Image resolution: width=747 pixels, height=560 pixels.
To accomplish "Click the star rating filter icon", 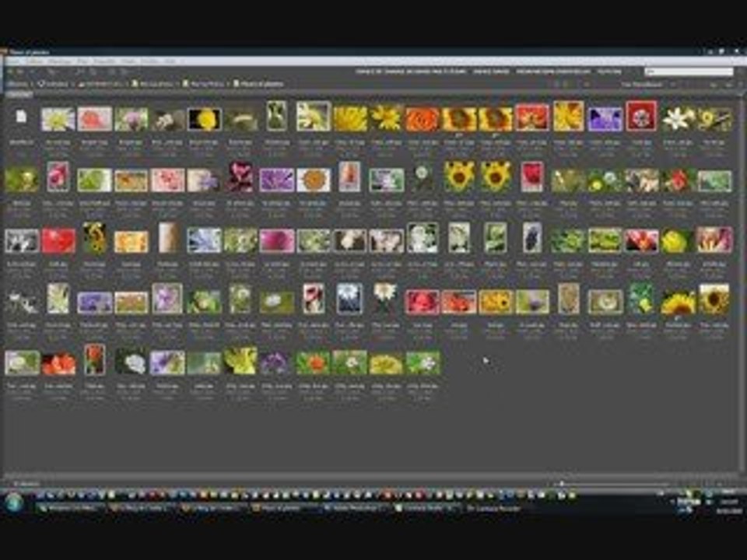I will (x=587, y=84).
